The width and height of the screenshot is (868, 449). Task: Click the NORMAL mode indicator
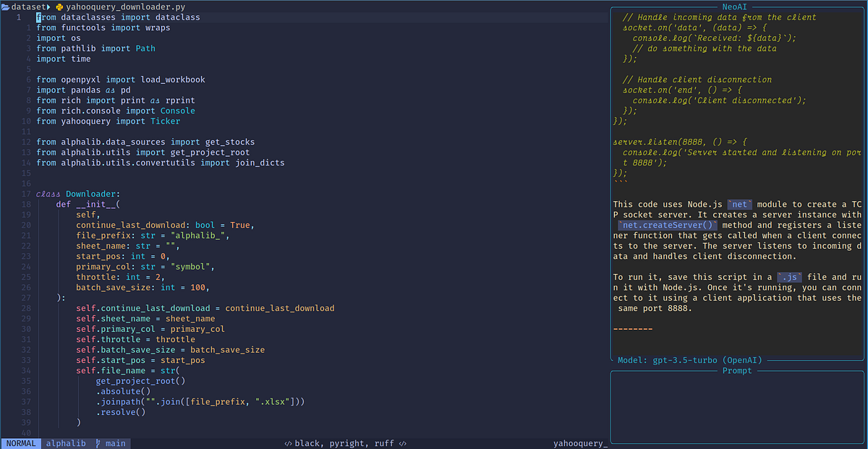click(x=20, y=442)
